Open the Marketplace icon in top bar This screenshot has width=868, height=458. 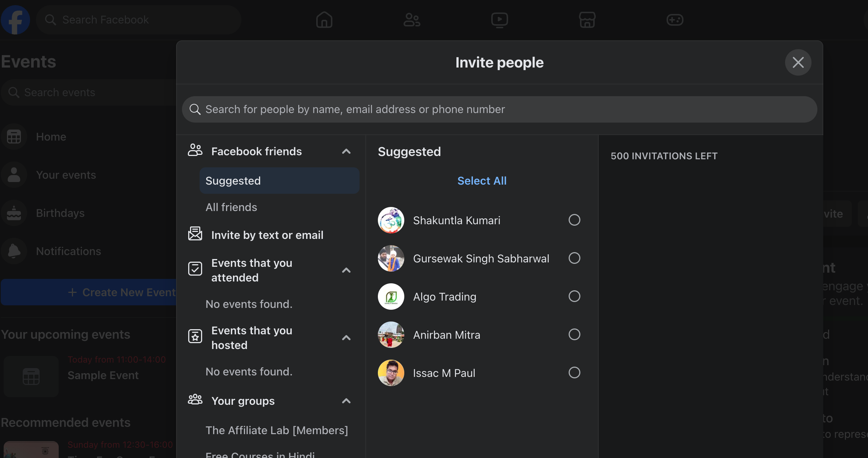coord(587,20)
